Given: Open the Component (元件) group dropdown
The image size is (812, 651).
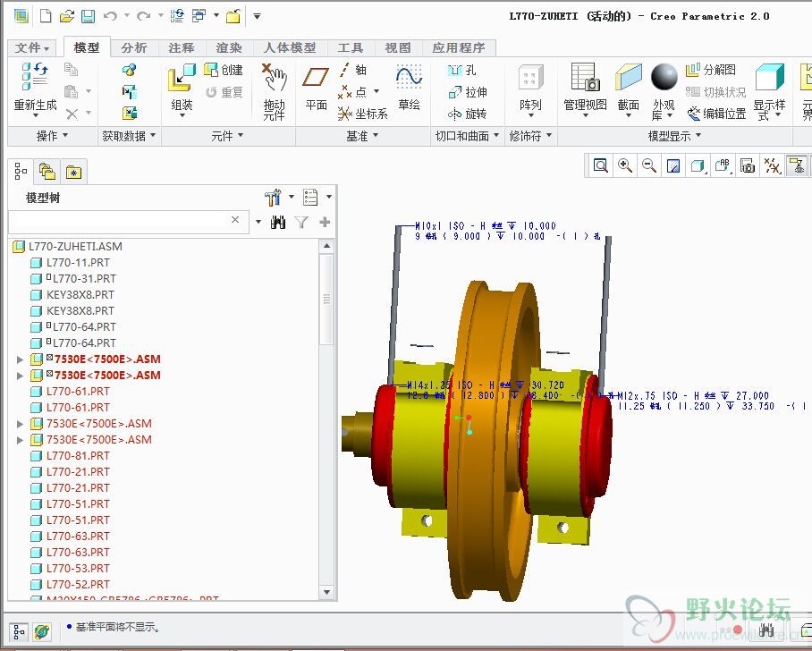Looking at the screenshot, I should tap(227, 136).
